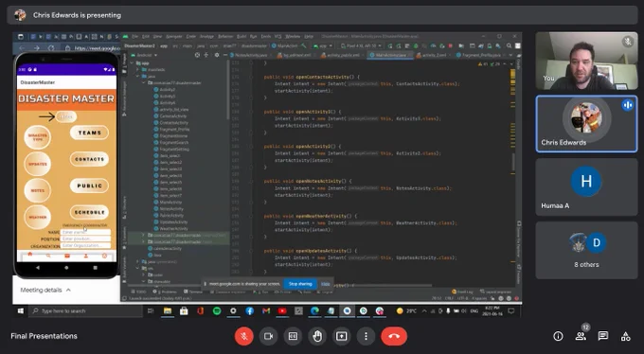Click the Enter name field in emulator
The height and width of the screenshot is (354, 644).
click(x=85, y=233)
